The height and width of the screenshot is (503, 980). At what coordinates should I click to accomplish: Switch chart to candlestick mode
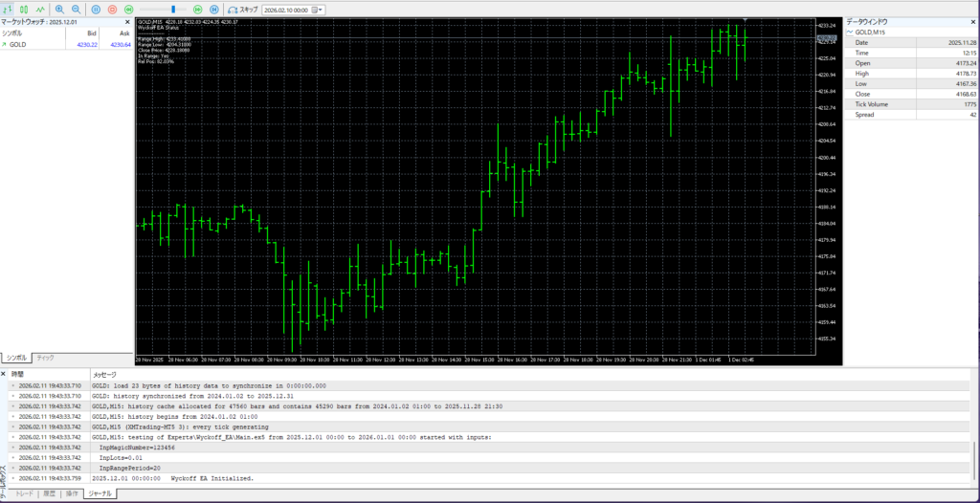click(x=24, y=9)
